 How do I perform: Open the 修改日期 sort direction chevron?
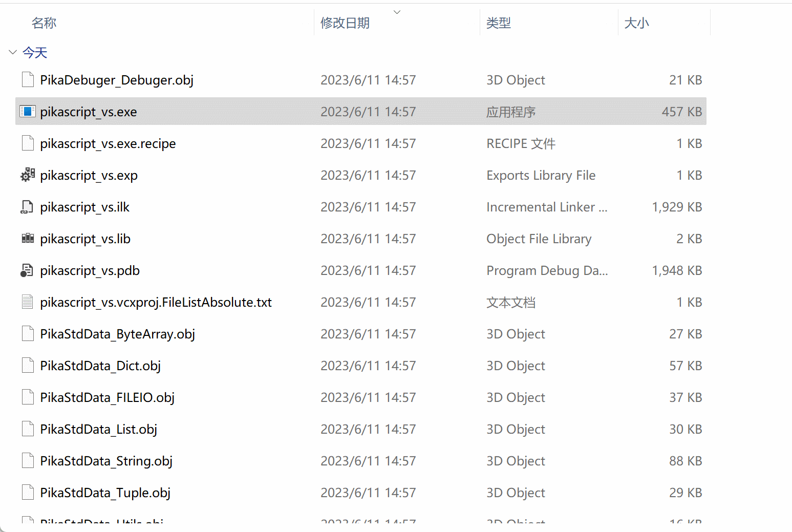click(397, 11)
